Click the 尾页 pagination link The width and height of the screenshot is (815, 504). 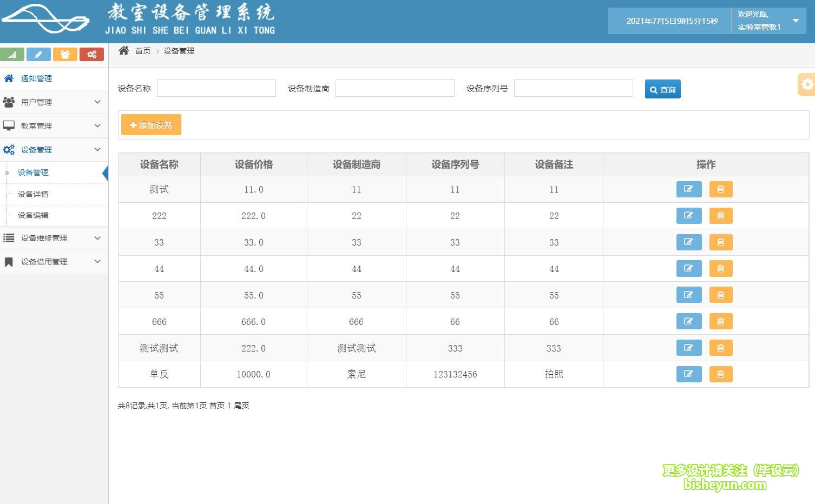click(x=241, y=405)
